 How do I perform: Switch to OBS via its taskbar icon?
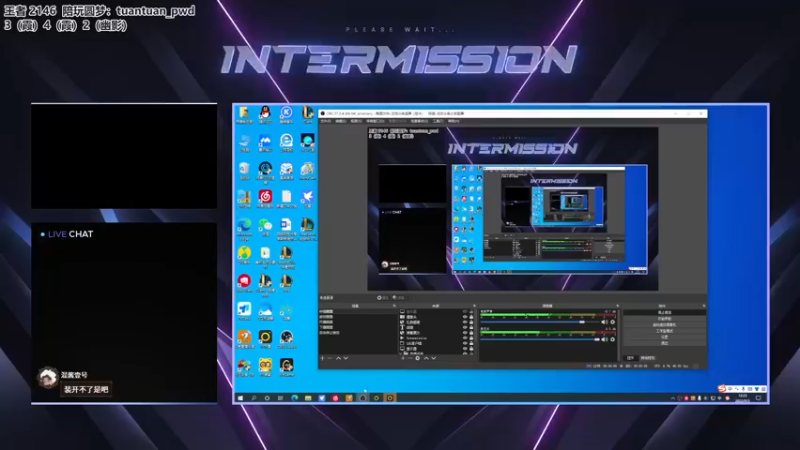(x=363, y=398)
